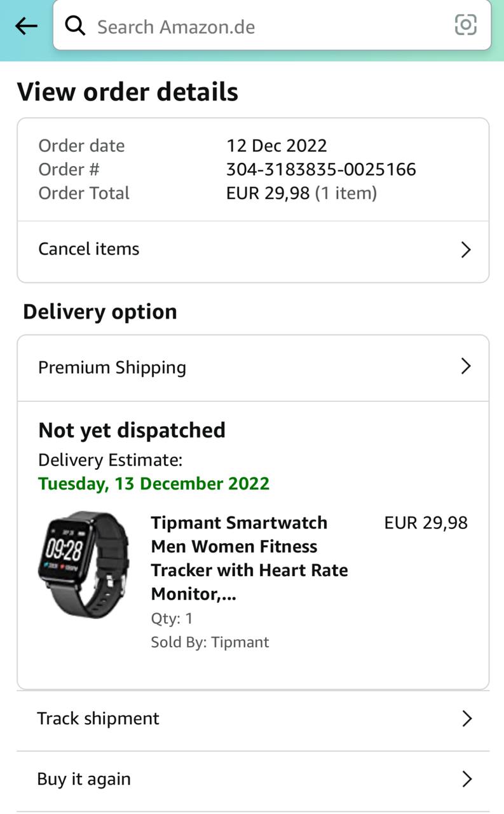Tap the item price EUR 29,98

coord(426,523)
